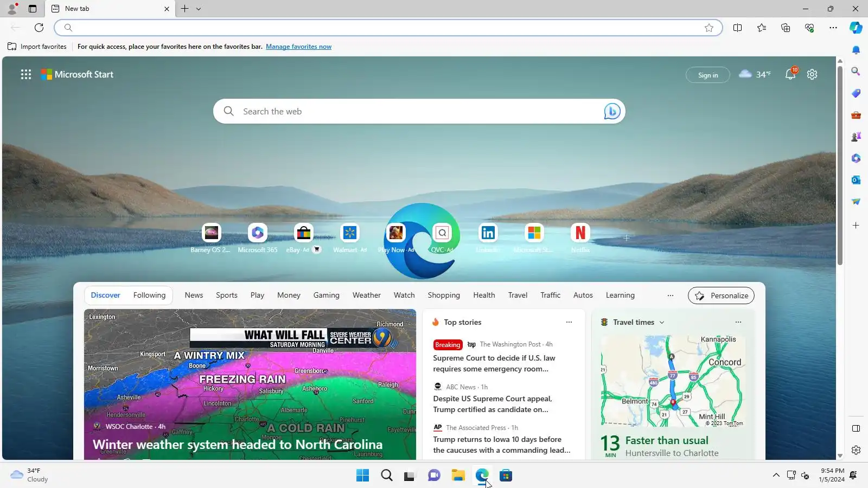Open winter weather North Carolina story image
The image size is (868, 488).
pyautogui.click(x=250, y=384)
